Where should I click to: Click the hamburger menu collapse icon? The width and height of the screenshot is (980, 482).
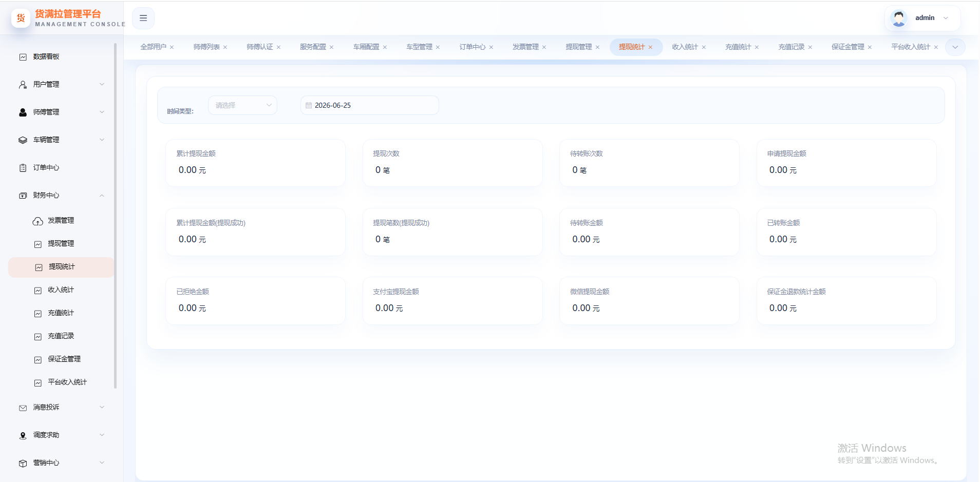tap(143, 18)
